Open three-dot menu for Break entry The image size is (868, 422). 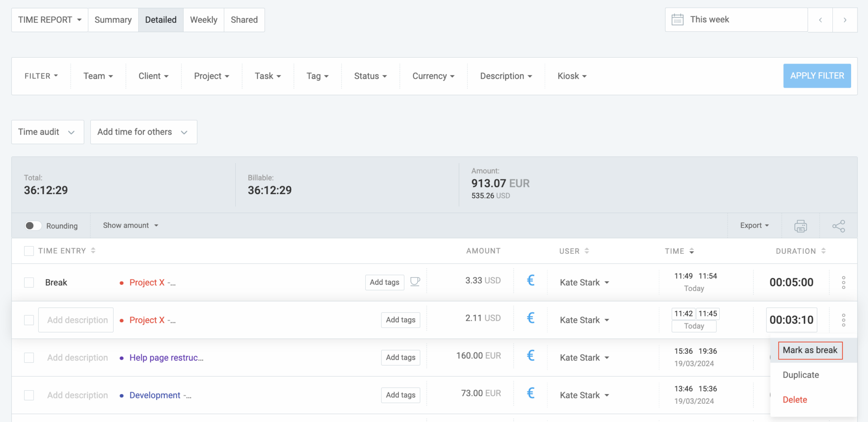843,283
